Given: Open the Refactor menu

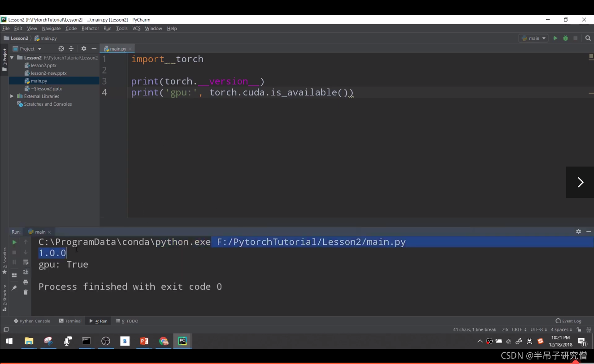Looking at the screenshot, I should (x=90, y=28).
